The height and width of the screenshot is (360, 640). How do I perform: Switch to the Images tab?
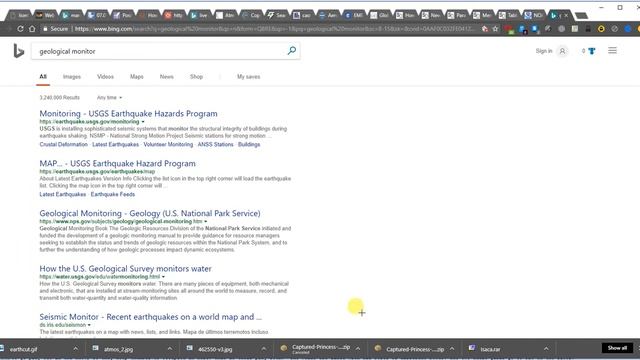(72, 77)
